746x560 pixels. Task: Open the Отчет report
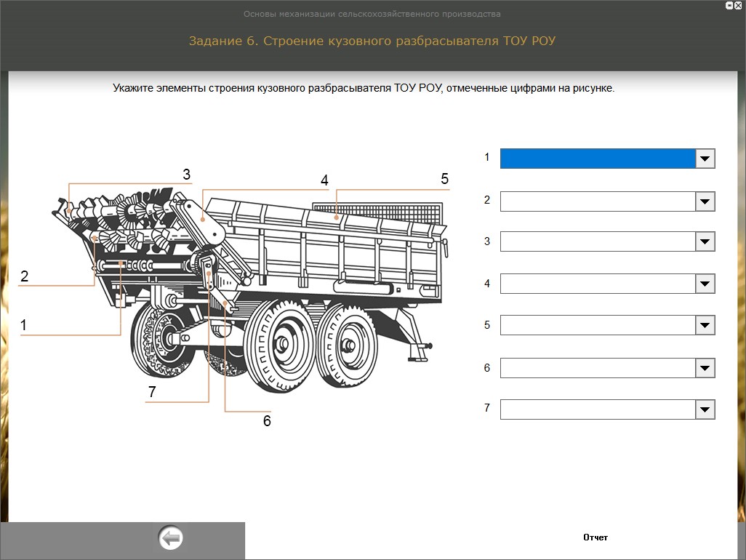pos(595,537)
